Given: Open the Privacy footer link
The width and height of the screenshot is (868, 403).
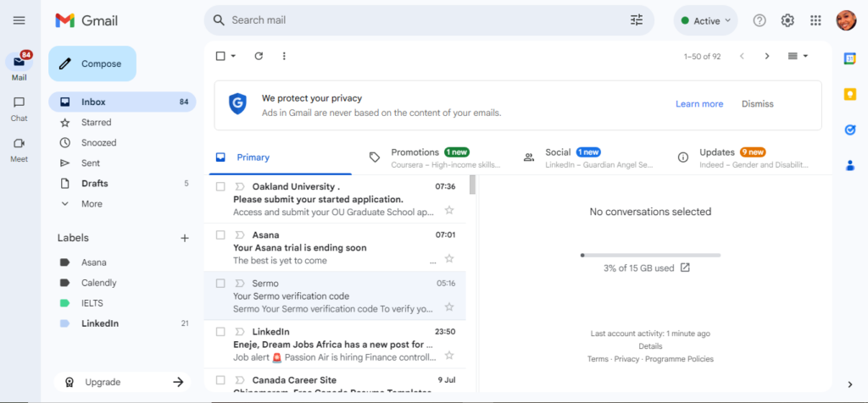Looking at the screenshot, I should click(626, 359).
